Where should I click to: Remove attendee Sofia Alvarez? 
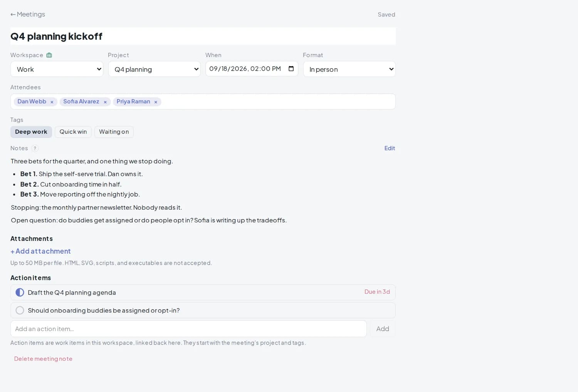(x=105, y=102)
